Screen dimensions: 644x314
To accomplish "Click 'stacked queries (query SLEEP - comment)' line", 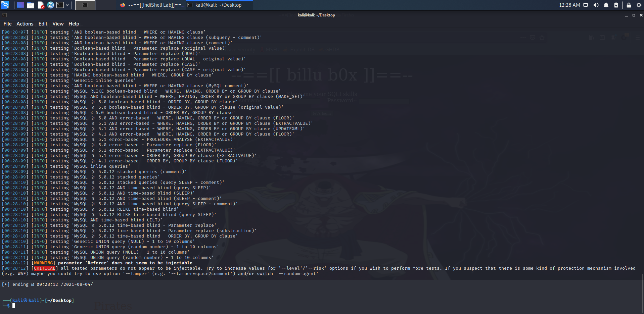I will pyautogui.click(x=113, y=182).
